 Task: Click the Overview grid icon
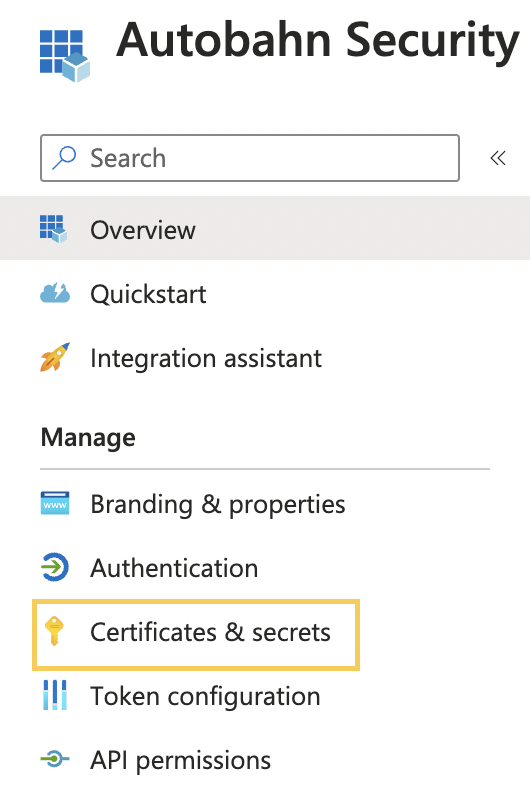[54, 229]
